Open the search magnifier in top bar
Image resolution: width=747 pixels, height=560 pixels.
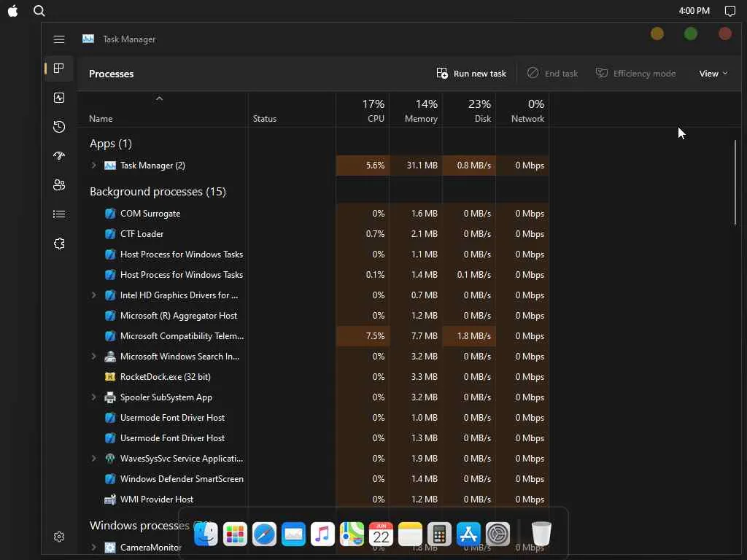(x=39, y=10)
